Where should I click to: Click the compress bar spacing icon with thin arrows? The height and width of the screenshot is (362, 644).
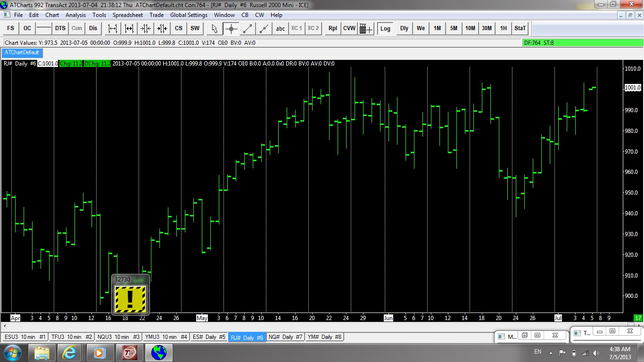pos(146,28)
